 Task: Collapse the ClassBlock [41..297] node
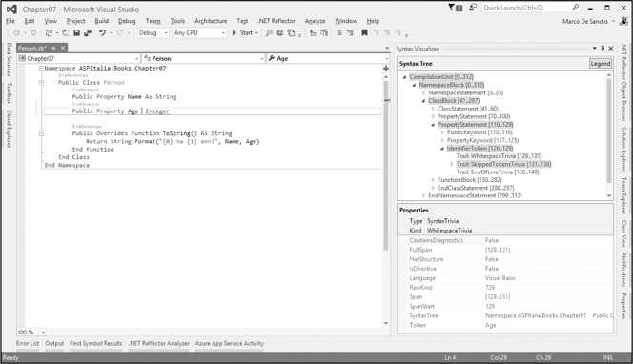point(423,101)
